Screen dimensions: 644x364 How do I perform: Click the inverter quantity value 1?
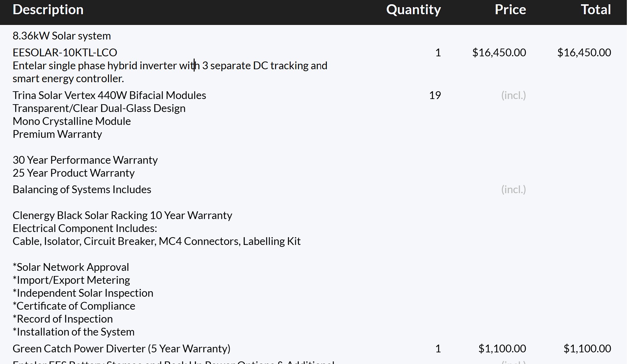pyautogui.click(x=438, y=52)
